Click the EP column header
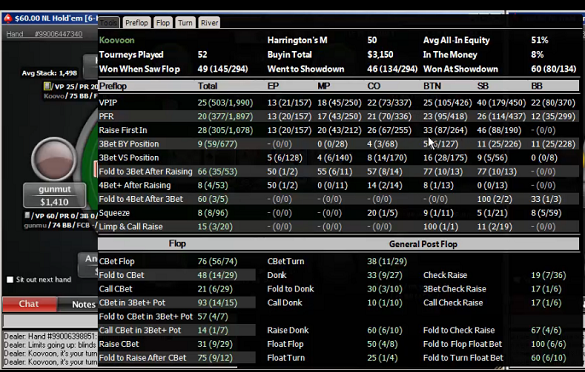This screenshot has width=585, height=372. pyautogui.click(x=273, y=86)
